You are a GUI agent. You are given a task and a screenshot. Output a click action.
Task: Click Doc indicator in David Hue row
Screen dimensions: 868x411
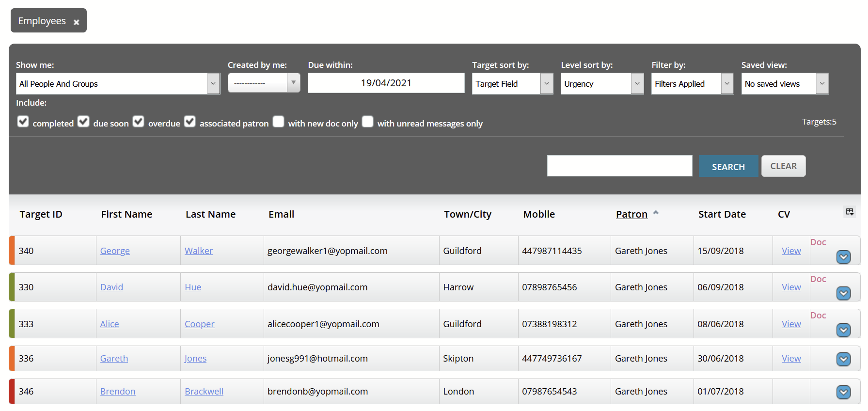[818, 279]
